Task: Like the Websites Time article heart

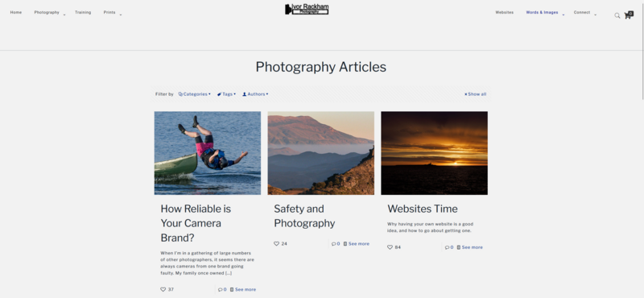Action: click(390, 247)
